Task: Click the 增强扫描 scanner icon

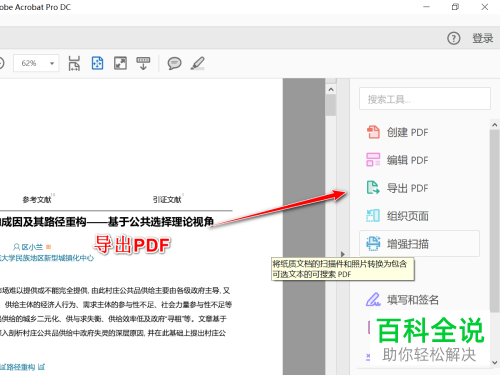Action: click(x=373, y=243)
